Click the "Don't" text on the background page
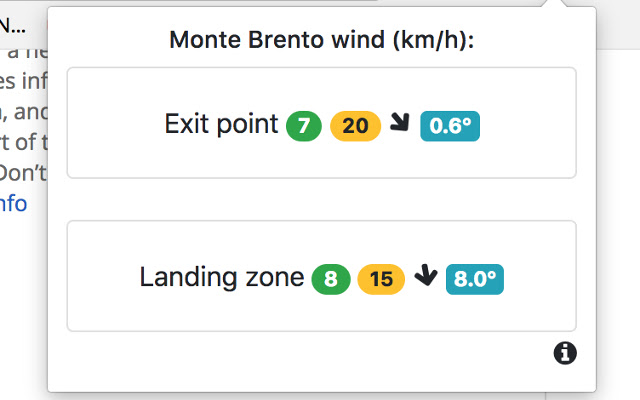Screen dimensions: 640x400 click(x=22, y=172)
